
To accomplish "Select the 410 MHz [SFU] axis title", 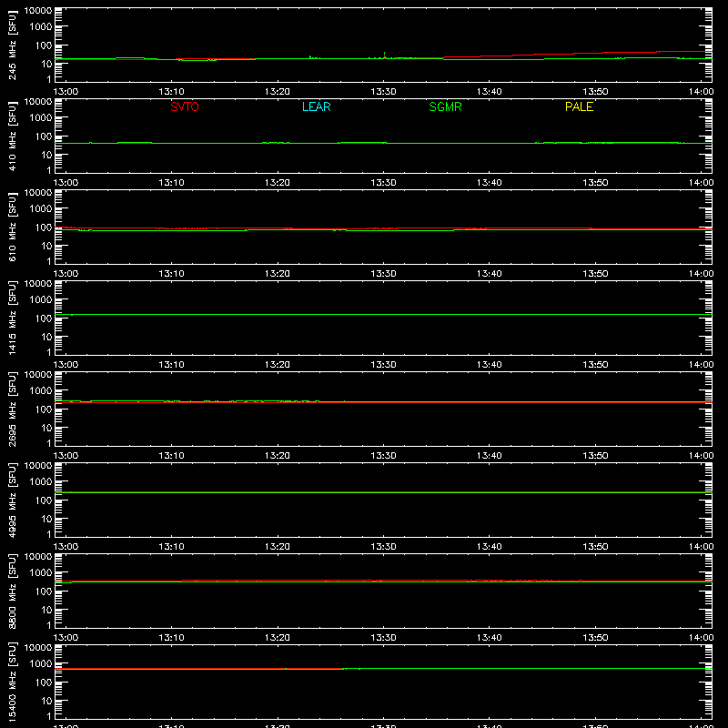I will 13,136.
